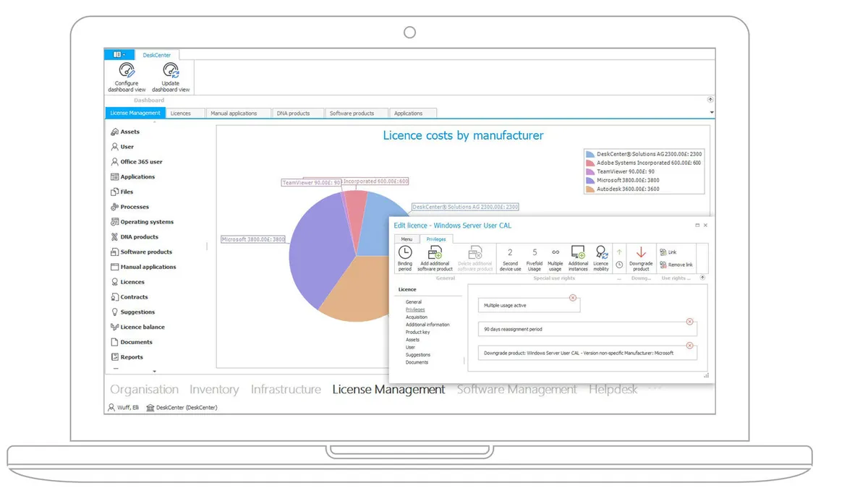Open the blue application menu dropdown
This screenshot has width=868, height=488.
(x=119, y=54)
